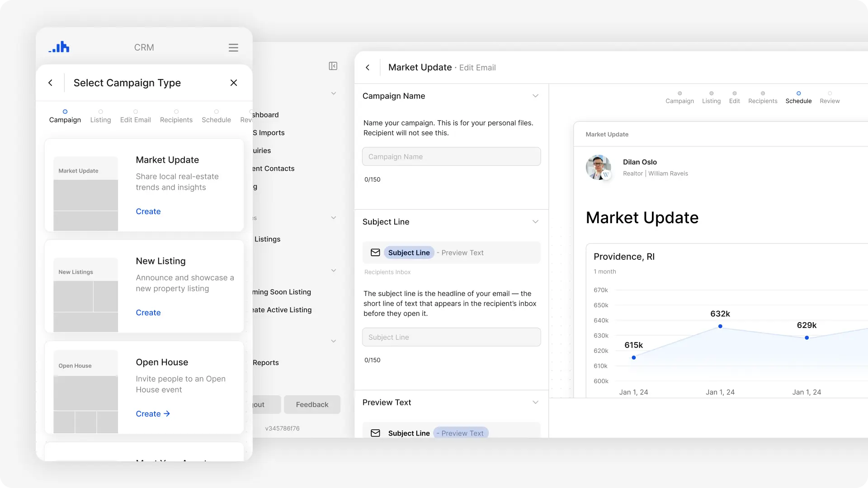
Task: Open the hamburger menu in the CRM header
Action: click(x=233, y=47)
